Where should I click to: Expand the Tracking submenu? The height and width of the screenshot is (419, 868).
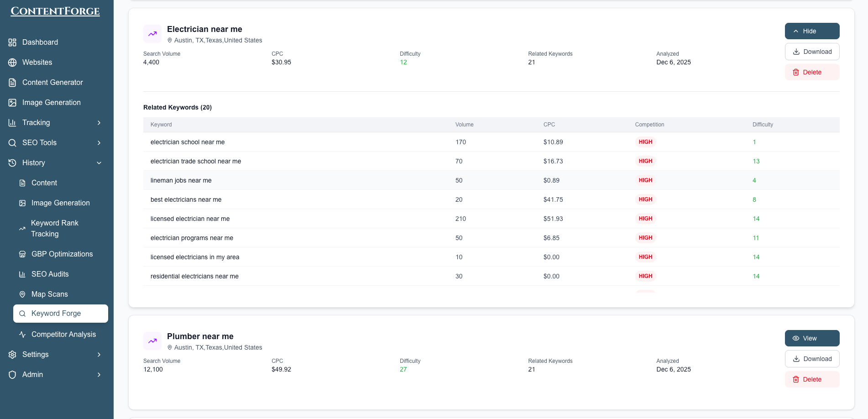coord(99,123)
